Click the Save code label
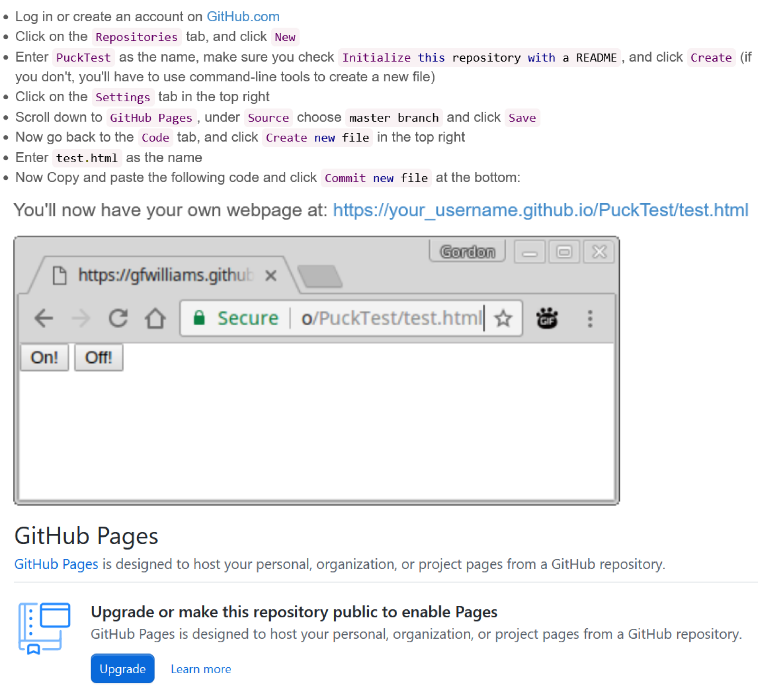 [522, 117]
